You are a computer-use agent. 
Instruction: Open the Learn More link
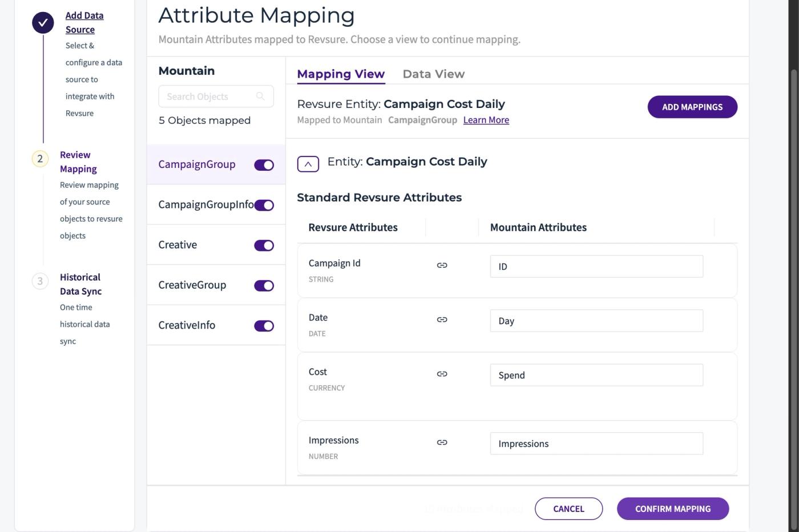point(486,120)
